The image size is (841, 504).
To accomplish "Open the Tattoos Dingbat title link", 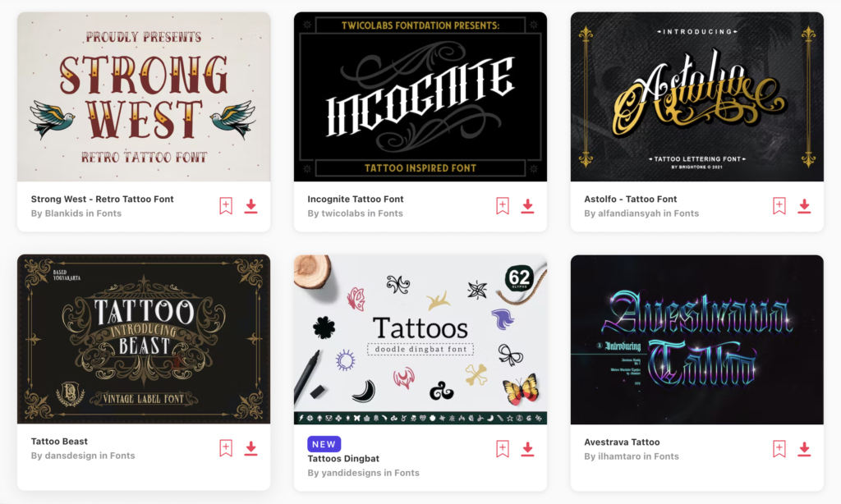I will [343, 458].
